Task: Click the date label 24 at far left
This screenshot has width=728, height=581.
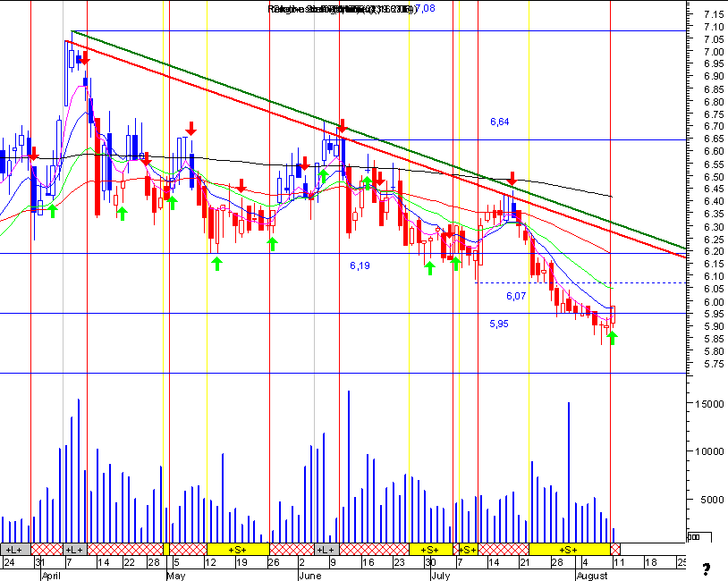Action: 9,562
